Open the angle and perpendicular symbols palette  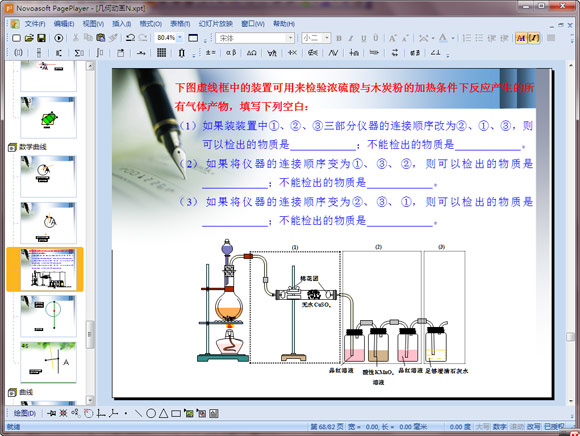(x=435, y=53)
